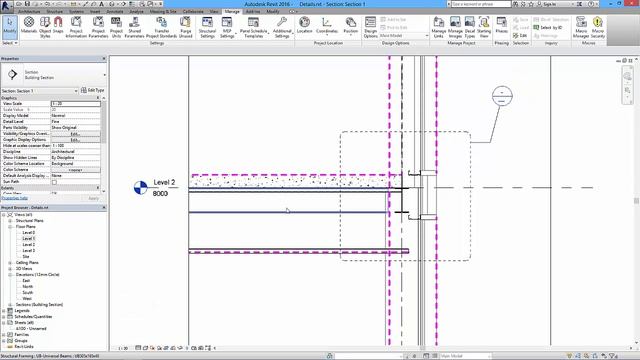The image size is (640, 360).
Task: Open the Main Model design option dropdown
Action: [404, 36]
